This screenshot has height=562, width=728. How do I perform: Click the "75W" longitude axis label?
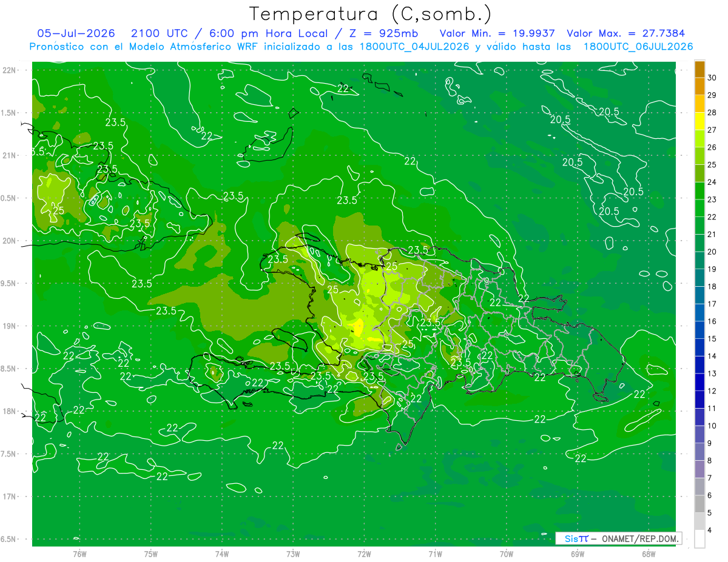(151, 554)
